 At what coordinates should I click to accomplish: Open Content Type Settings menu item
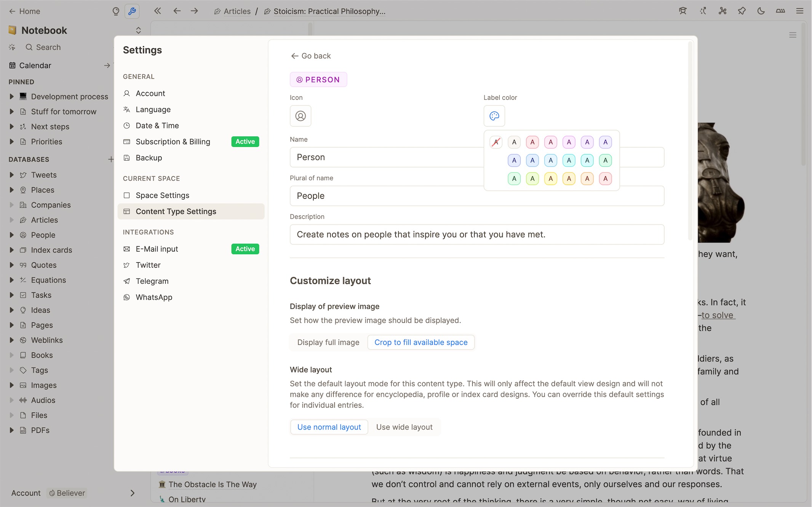coord(176,211)
